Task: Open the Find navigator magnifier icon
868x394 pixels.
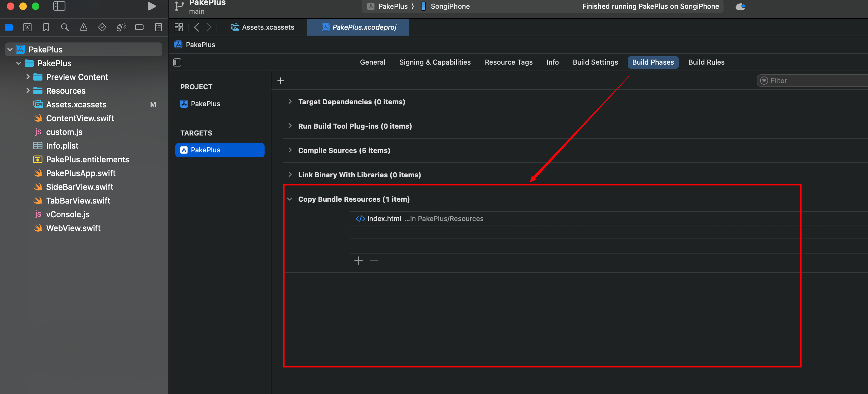Action: 65,27
